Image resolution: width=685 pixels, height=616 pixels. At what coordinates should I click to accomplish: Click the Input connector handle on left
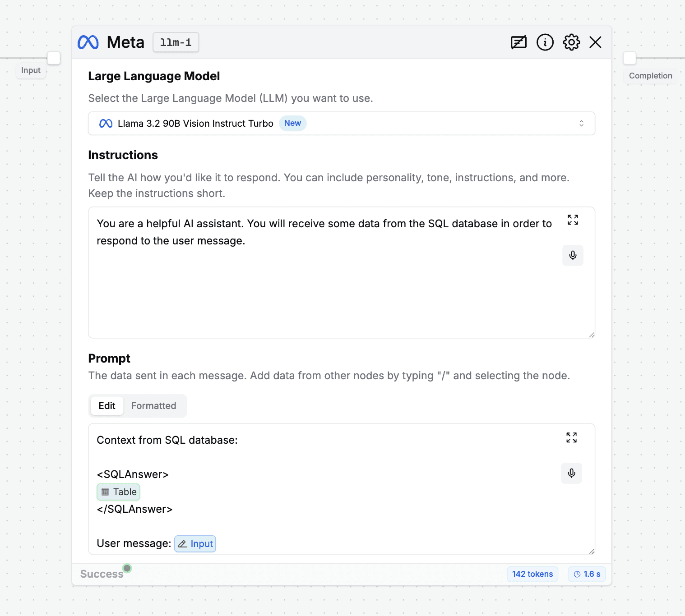point(54,58)
